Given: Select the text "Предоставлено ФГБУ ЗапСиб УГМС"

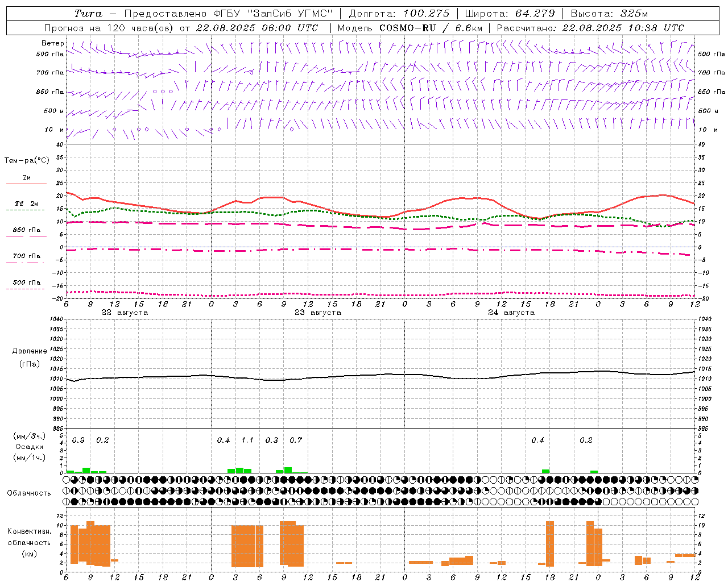Looking at the screenshot, I should click(x=227, y=14).
